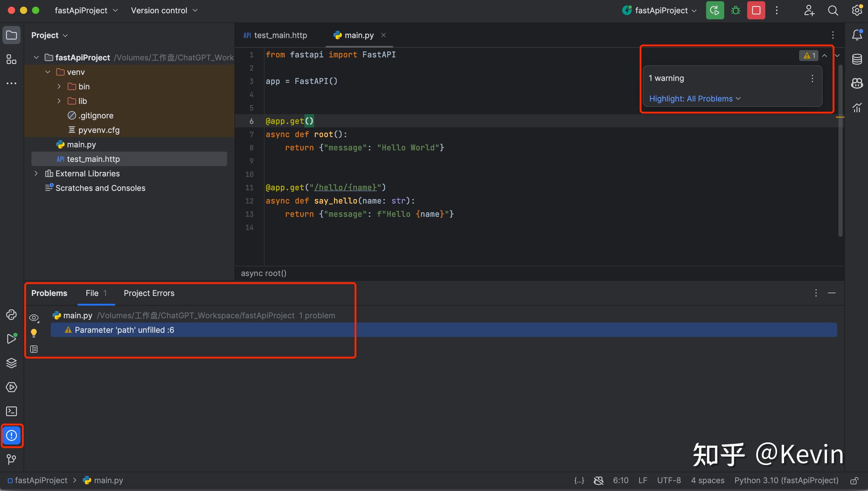Click the green Run button
The image size is (868, 491).
(x=714, y=10)
